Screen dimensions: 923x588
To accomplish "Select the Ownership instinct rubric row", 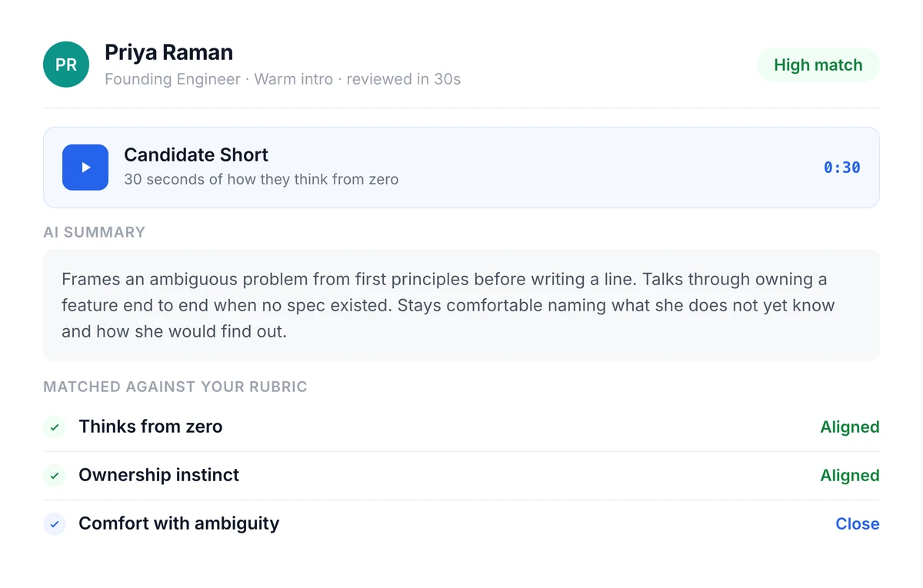I will tap(461, 476).
